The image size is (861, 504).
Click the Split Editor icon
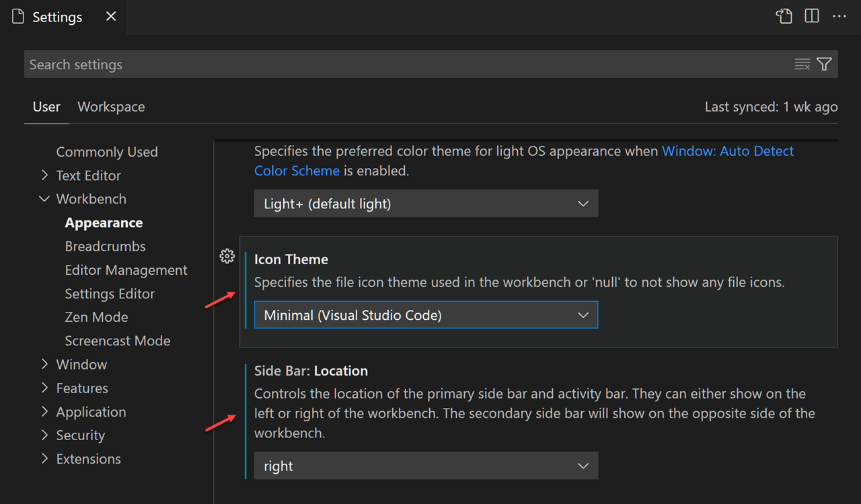pyautogui.click(x=811, y=15)
